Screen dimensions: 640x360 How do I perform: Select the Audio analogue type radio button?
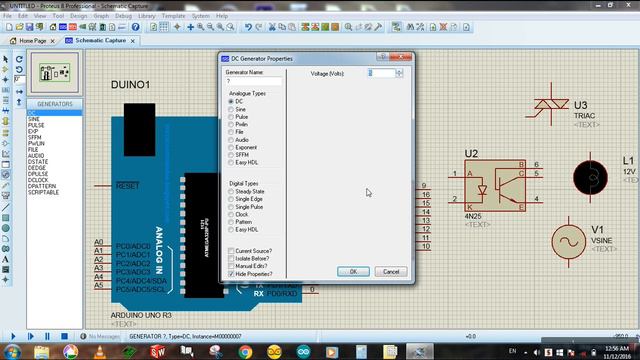tap(231, 140)
